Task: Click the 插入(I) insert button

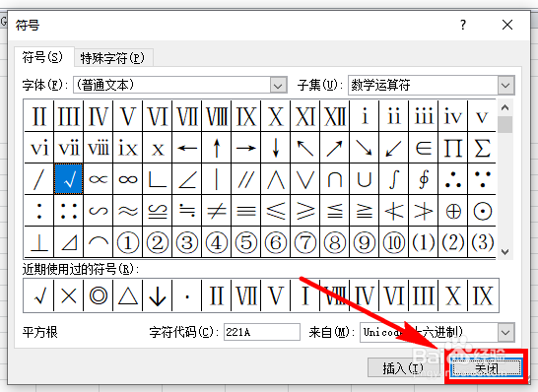Action: click(403, 368)
